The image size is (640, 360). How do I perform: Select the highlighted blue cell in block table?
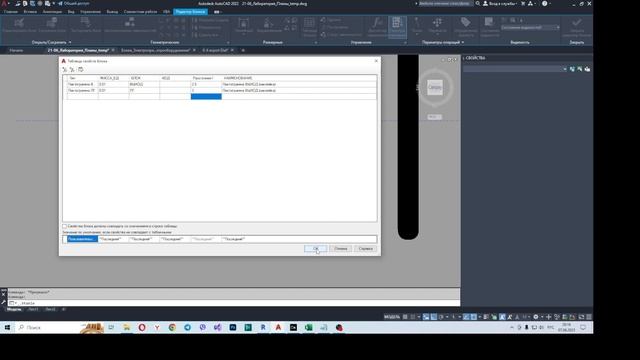coord(206,97)
